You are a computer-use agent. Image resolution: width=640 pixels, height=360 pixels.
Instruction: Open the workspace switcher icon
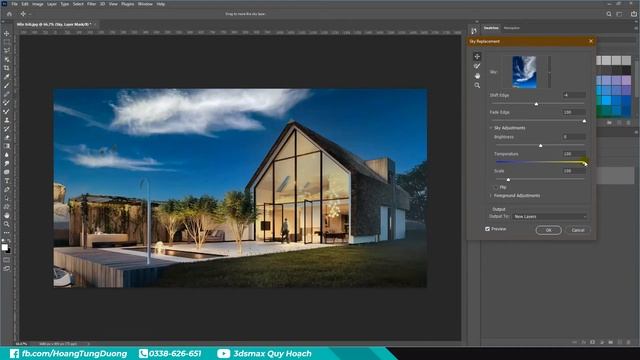pyautogui.click(x=619, y=14)
